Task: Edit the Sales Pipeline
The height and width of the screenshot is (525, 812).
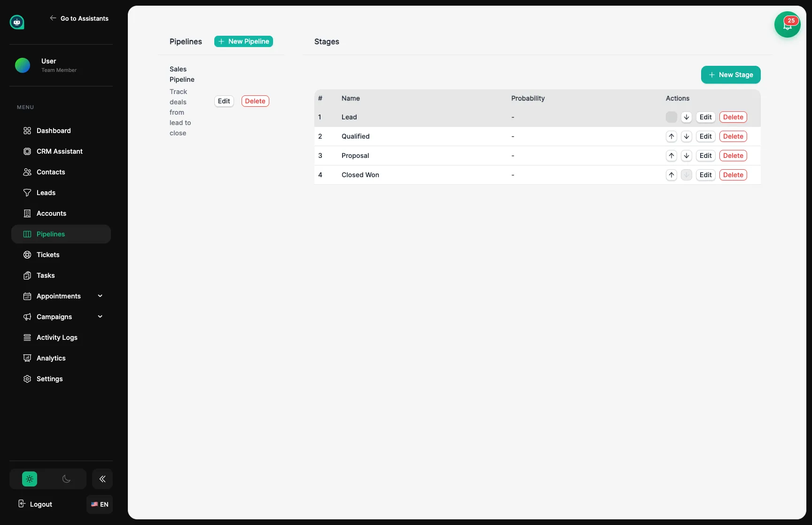Action: tap(224, 101)
